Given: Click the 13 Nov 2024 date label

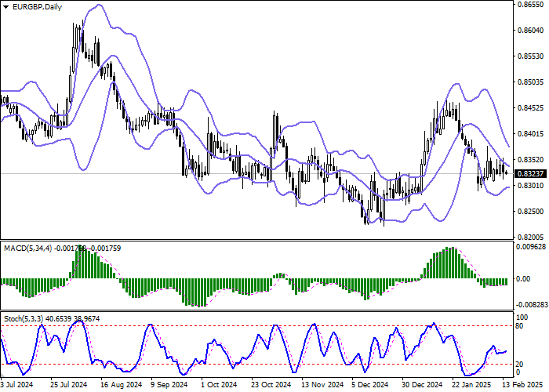Looking at the screenshot, I should point(322,385).
